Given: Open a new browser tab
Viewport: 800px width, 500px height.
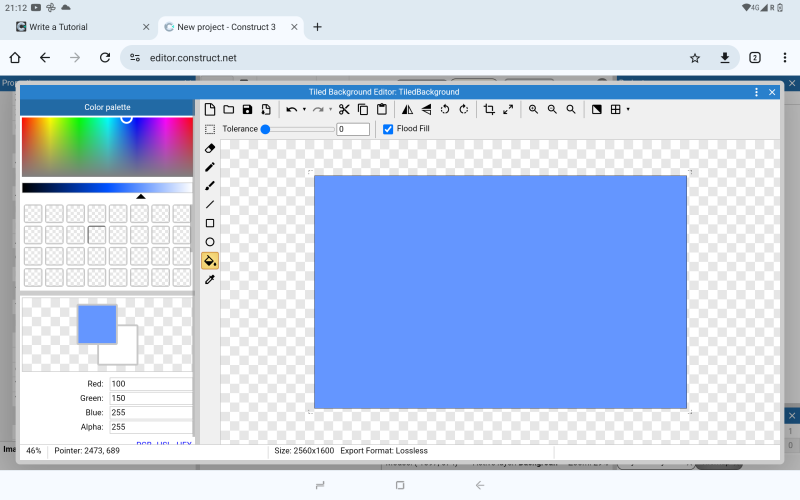Looking at the screenshot, I should (x=317, y=27).
